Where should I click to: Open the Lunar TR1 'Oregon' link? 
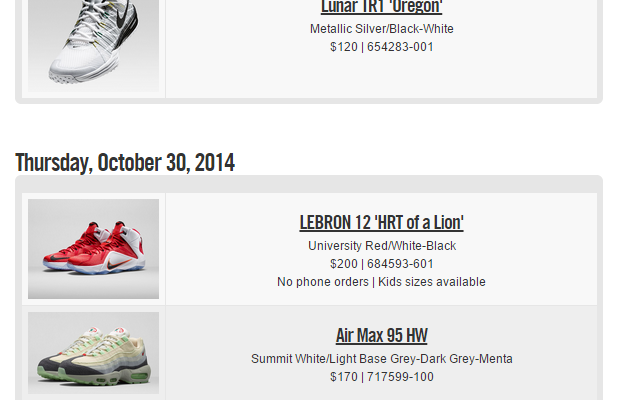(x=381, y=8)
